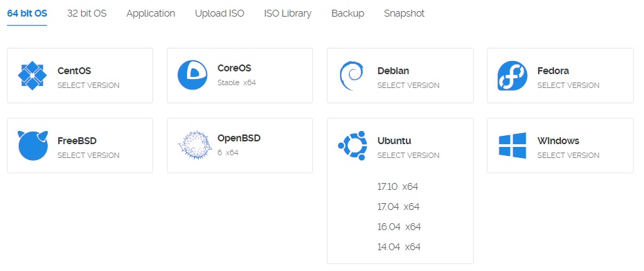Screen dimensions: 644x271
Task: Click the Debian swirl logo
Action: (x=351, y=76)
